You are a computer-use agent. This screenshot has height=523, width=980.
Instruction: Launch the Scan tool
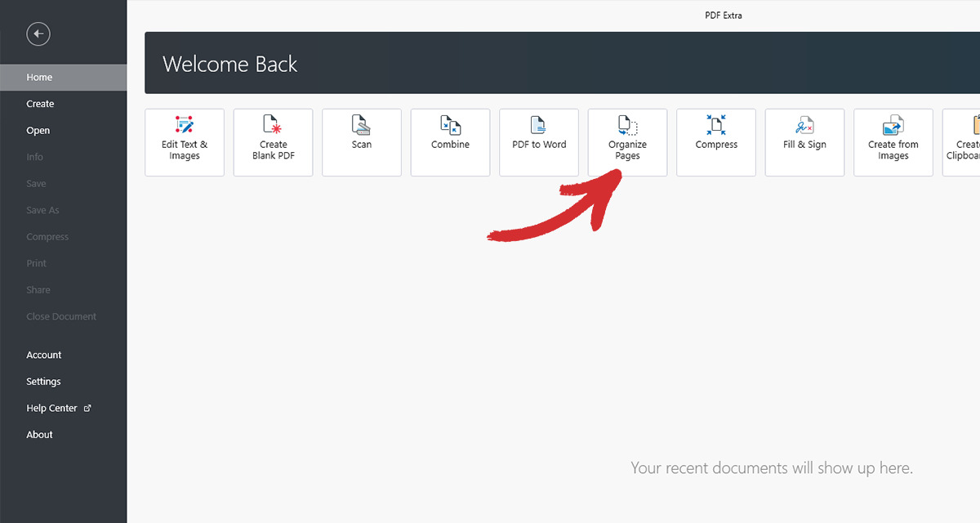[361, 142]
